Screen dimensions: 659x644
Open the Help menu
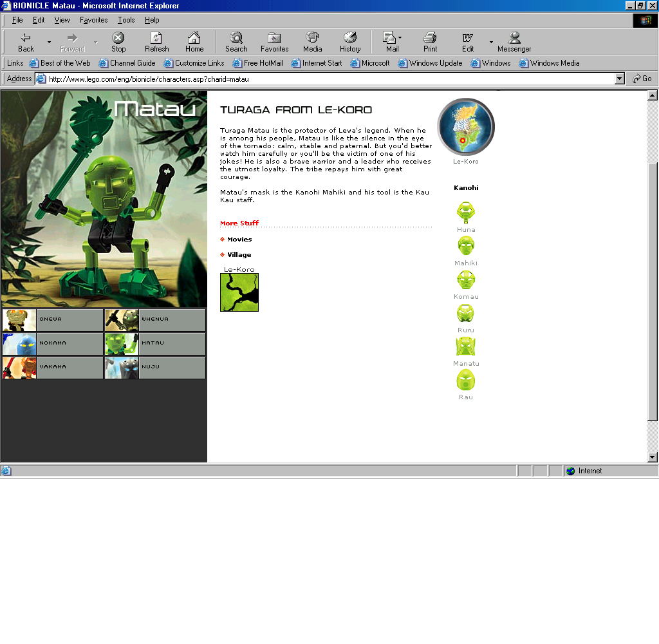pyautogui.click(x=152, y=20)
